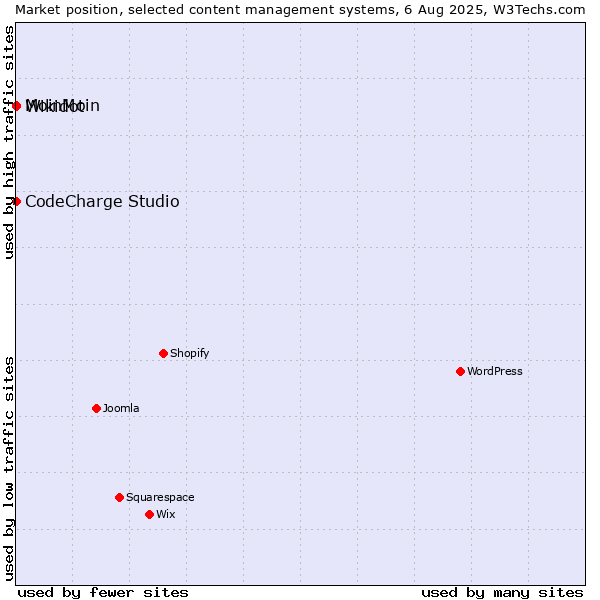
Task: Click the Squarespace red data point
Action: pos(119,497)
